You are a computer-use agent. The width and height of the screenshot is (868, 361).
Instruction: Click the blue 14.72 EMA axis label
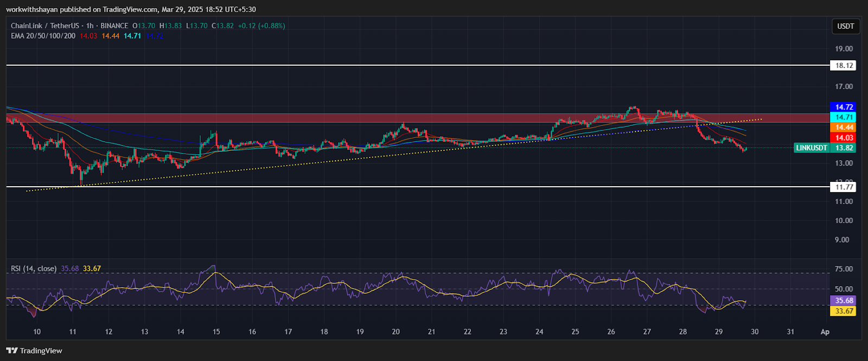[844, 107]
